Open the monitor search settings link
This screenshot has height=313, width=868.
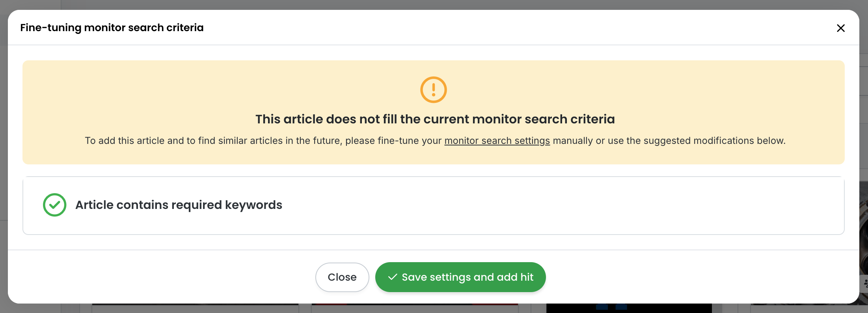[497, 141]
